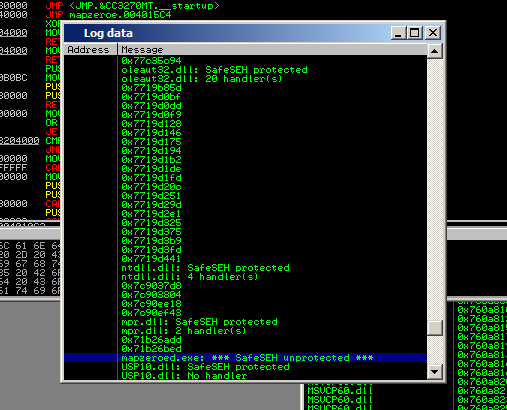Click the scroll up arrow in Log data

[x=435, y=51]
